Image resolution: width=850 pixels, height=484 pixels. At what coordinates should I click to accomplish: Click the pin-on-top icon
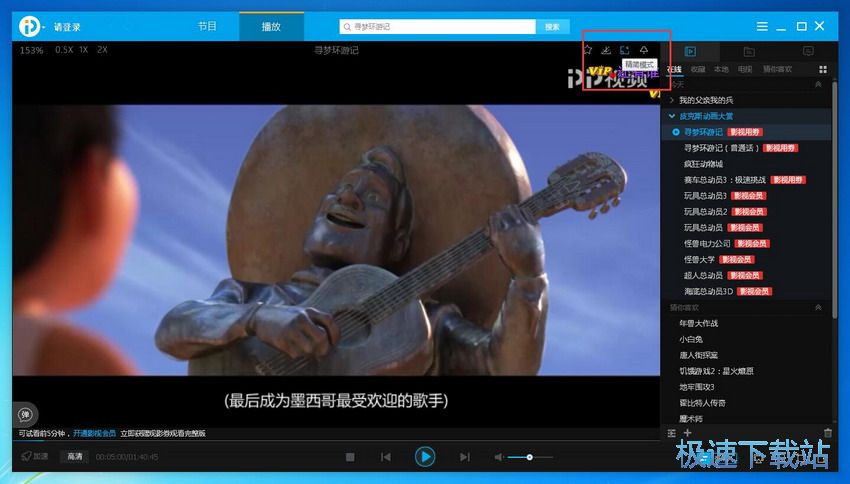[x=643, y=50]
